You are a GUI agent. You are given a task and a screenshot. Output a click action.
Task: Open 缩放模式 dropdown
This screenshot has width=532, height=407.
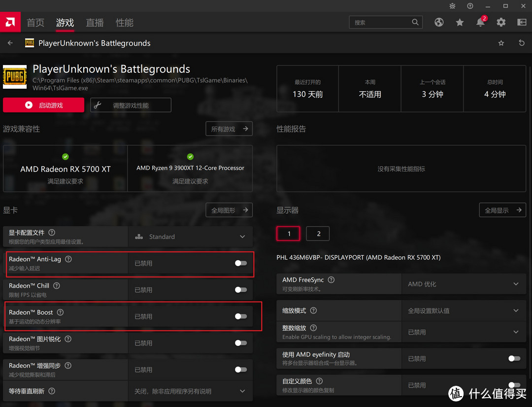pos(464,310)
